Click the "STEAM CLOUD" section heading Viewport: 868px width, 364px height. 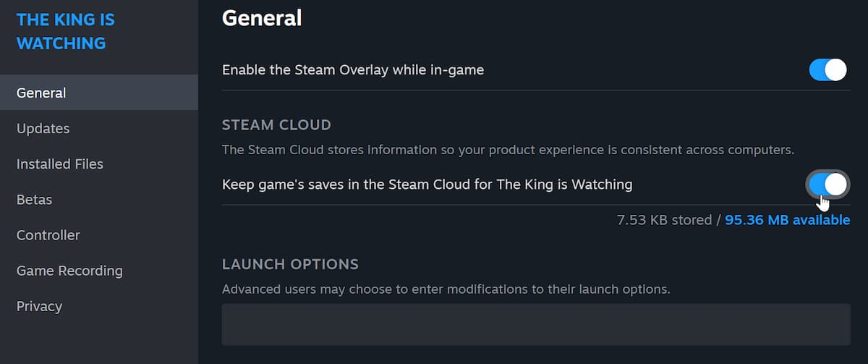click(276, 124)
